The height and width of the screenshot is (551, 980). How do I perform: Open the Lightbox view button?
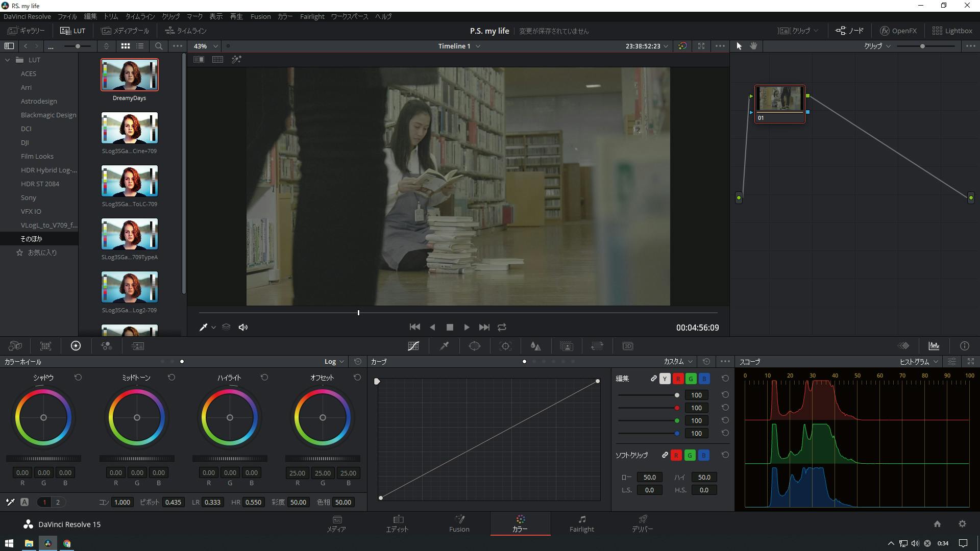click(x=952, y=31)
